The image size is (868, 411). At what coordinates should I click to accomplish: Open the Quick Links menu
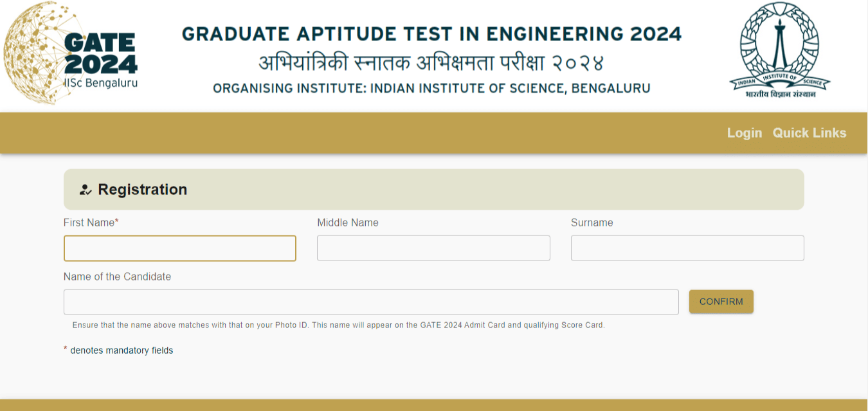809,133
